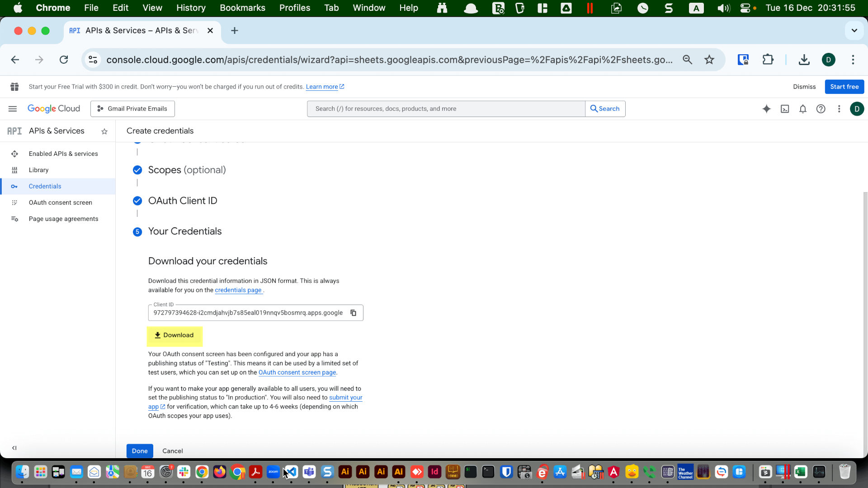The height and width of the screenshot is (488, 868).
Task: Open the credentials page link
Action: pyautogui.click(x=239, y=290)
